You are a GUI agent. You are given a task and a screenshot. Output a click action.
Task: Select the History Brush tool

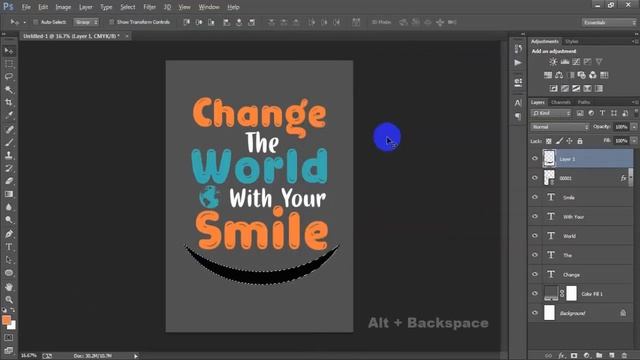coord(9,168)
